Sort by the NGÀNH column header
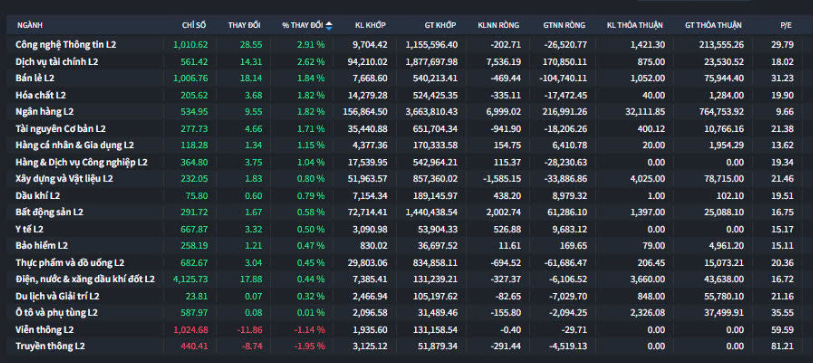 (30, 25)
